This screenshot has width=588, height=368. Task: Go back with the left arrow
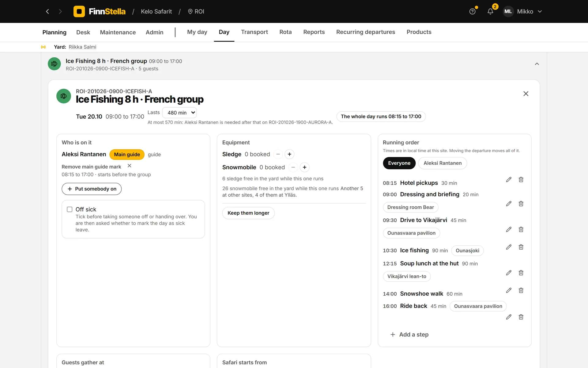(47, 11)
